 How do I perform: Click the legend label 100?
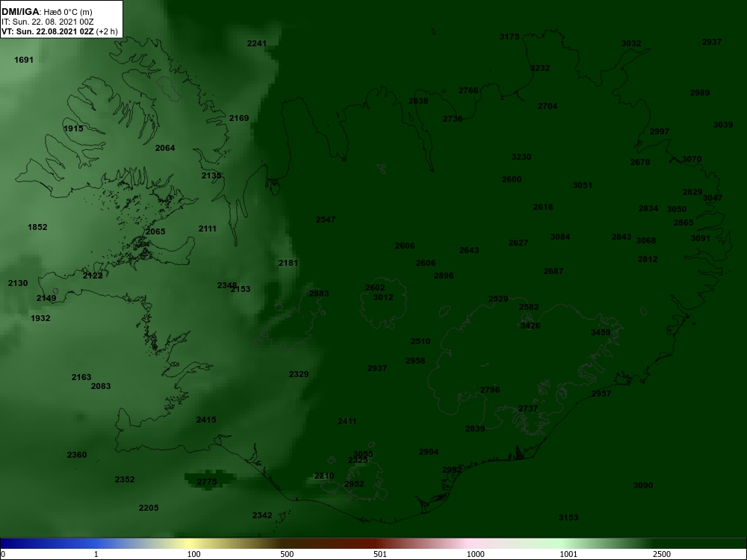pyautogui.click(x=194, y=554)
